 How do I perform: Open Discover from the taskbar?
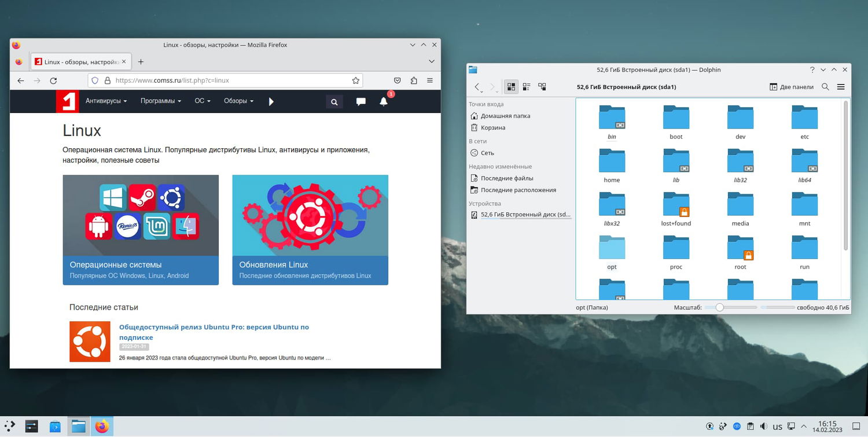(x=56, y=427)
